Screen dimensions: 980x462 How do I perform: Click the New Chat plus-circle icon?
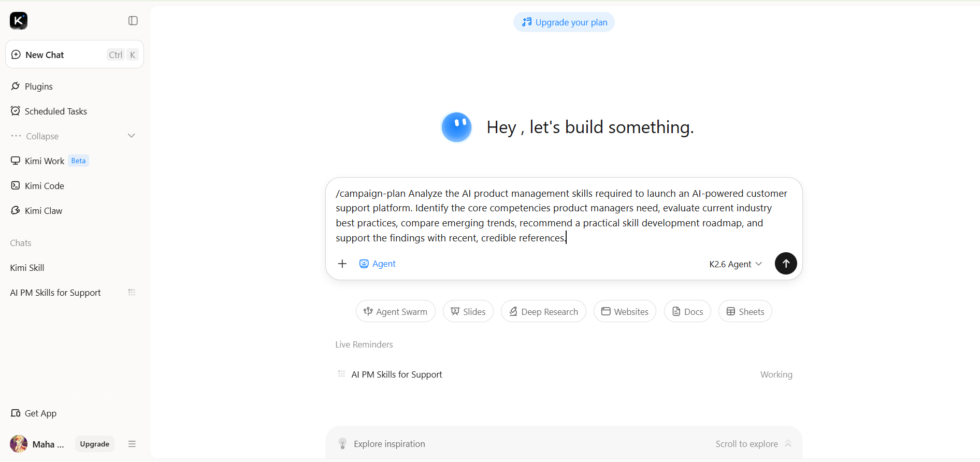pyautogui.click(x=16, y=54)
